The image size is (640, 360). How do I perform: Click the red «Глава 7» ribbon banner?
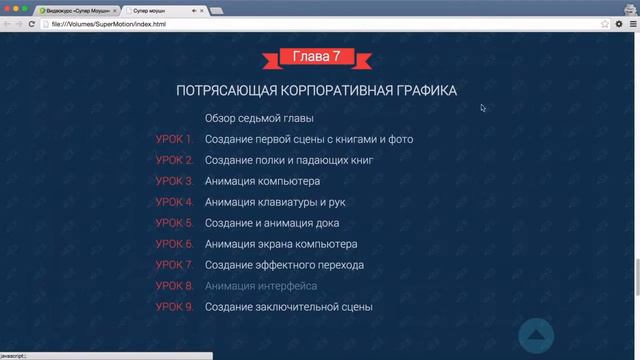click(317, 58)
